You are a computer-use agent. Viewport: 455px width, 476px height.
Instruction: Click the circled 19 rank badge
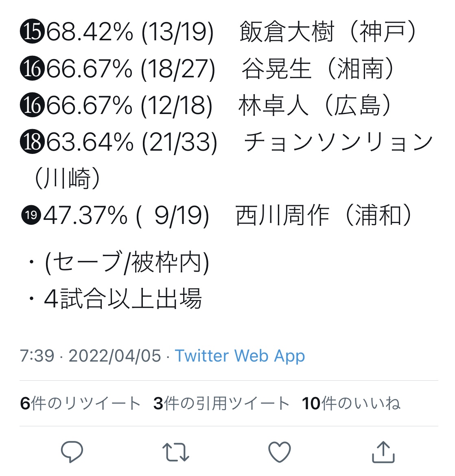point(31,215)
